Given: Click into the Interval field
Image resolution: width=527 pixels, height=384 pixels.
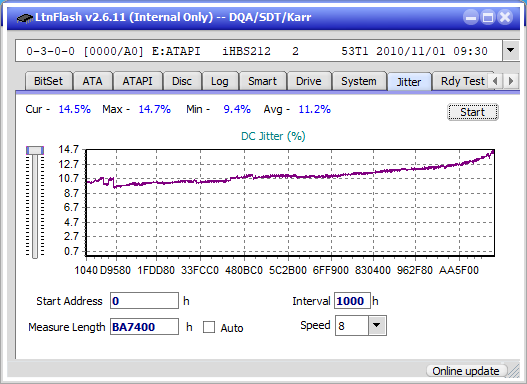Looking at the screenshot, I should tap(352, 301).
